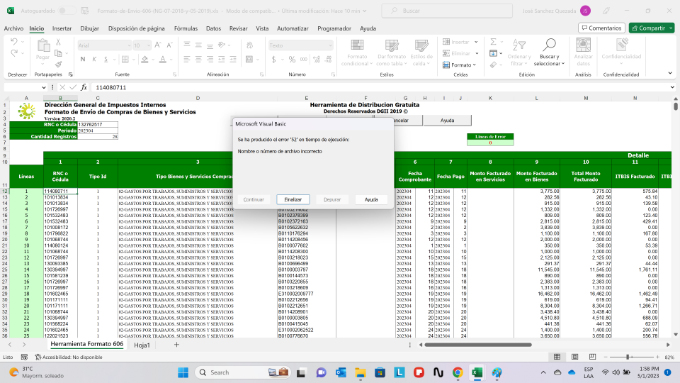Adjust the zoom slider in status bar

(x=628, y=357)
